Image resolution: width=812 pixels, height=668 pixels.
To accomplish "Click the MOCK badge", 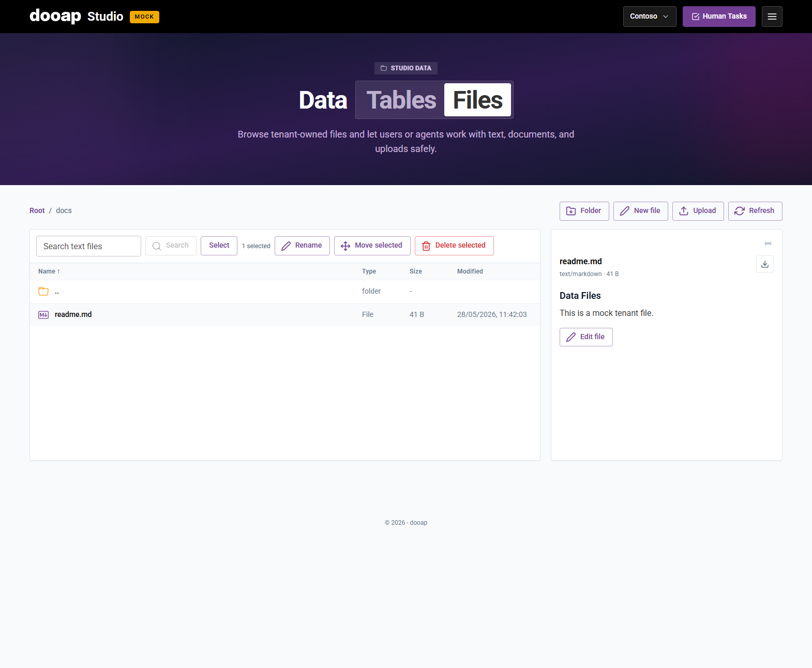I will point(144,17).
